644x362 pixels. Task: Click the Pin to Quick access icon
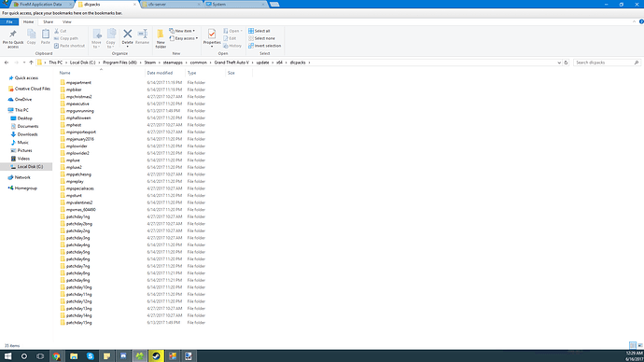tap(13, 35)
